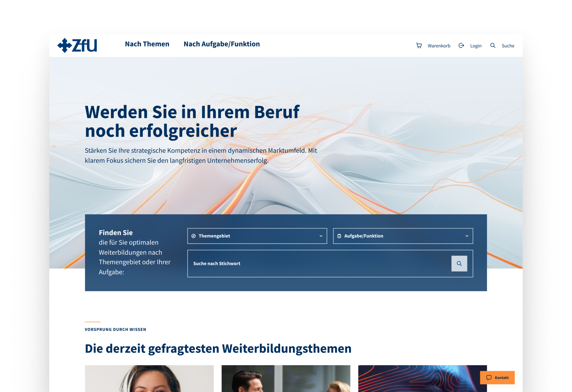Open the Themengebiet dropdown
The image size is (572, 392).
[x=257, y=236]
